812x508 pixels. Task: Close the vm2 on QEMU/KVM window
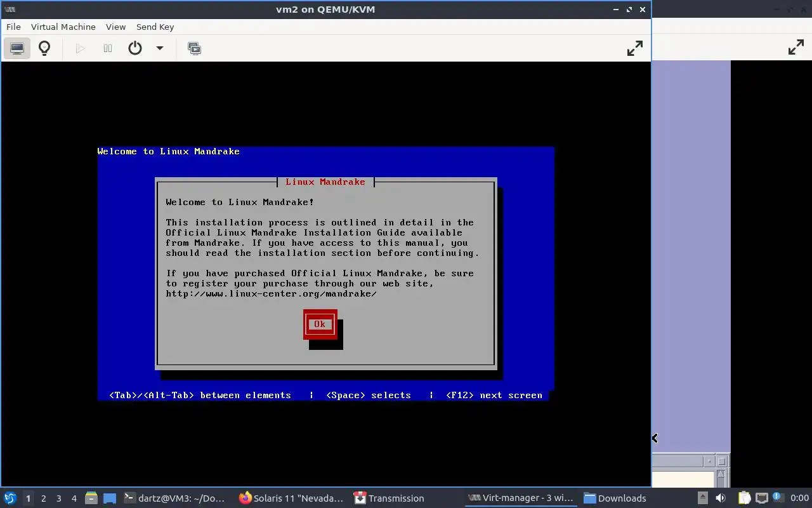point(643,10)
